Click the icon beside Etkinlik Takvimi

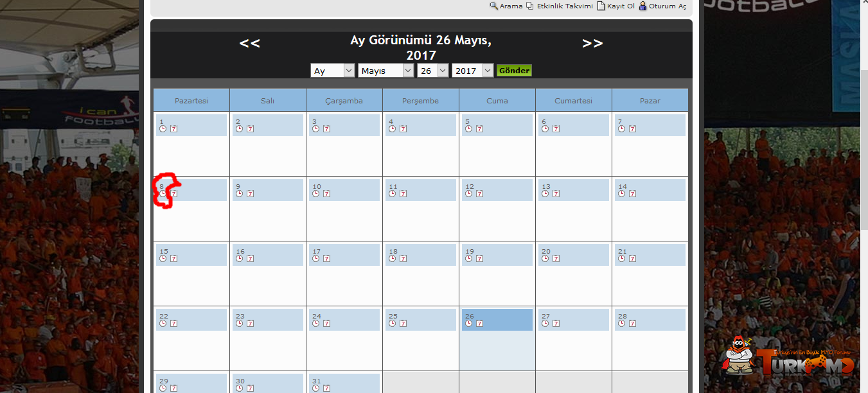click(x=530, y=6)
